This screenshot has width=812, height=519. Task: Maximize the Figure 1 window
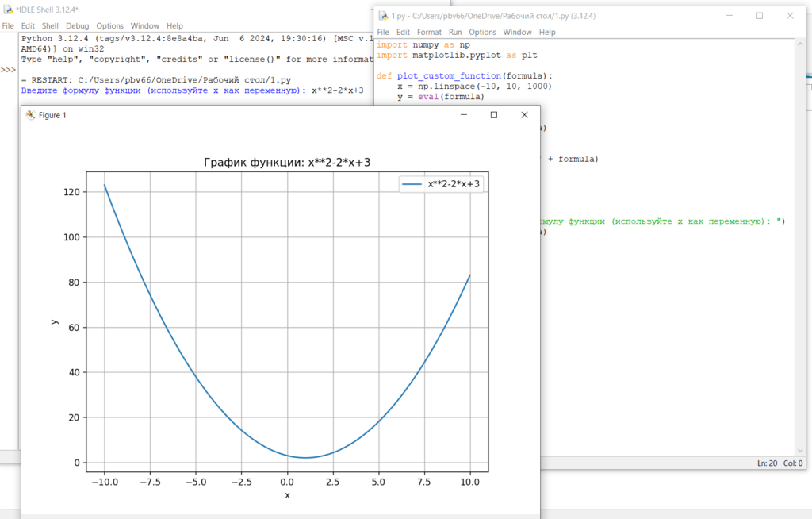coord(494,115)
